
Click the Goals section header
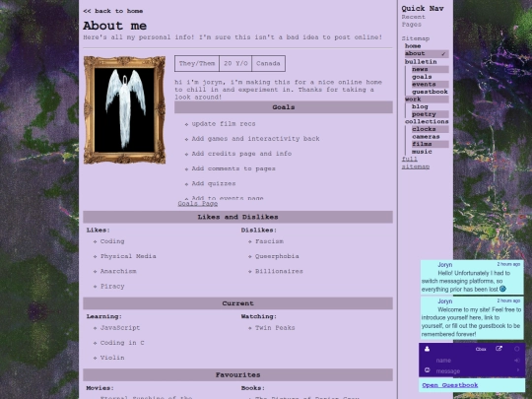click(x=284, y=107)
